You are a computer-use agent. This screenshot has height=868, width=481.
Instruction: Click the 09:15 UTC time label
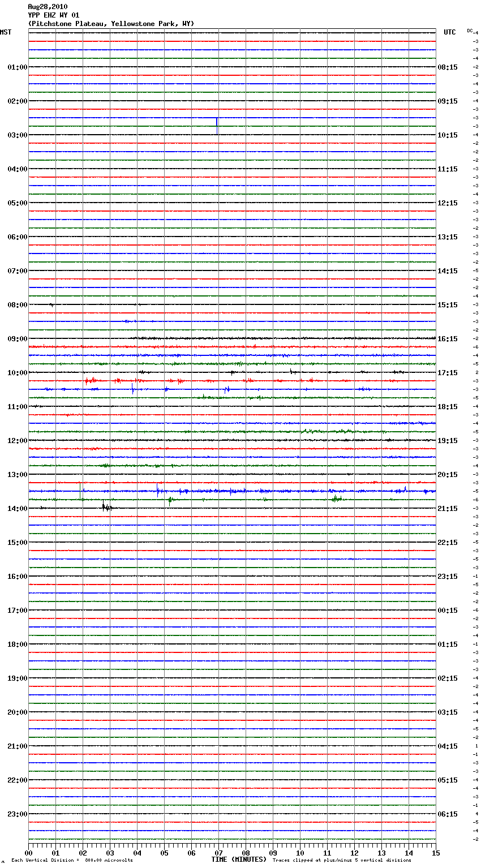448,101
